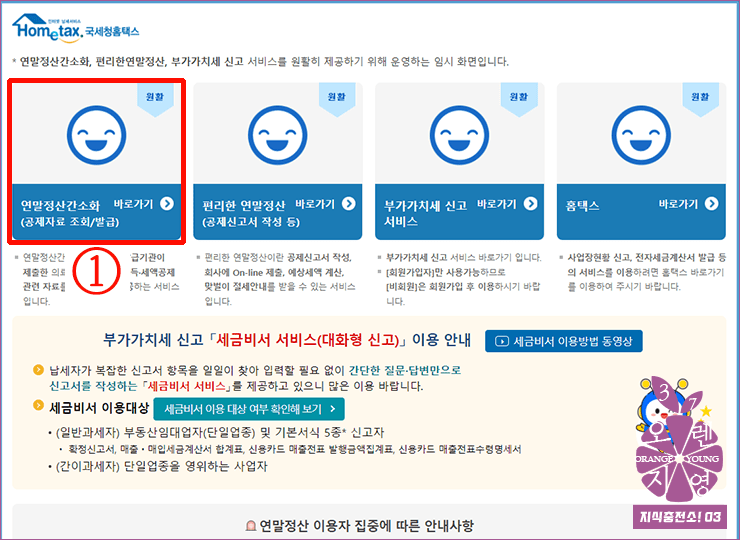Click arrow icon on 부가가치세 신고 서비스 바로가기
The image size is (740, 540).
(x=530, y=203)
